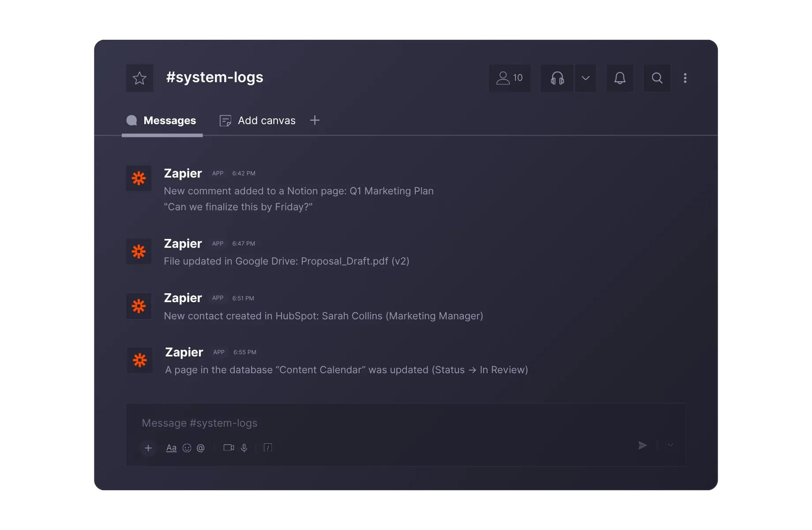Click the Zapier app avatar on the 6:42 PM message

click(139, 178)
